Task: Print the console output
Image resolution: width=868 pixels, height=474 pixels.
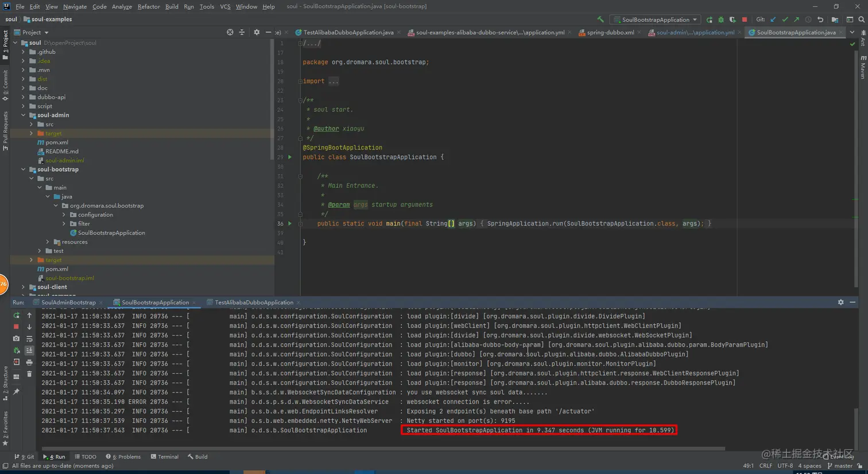Action: click(x=29, y=362)
